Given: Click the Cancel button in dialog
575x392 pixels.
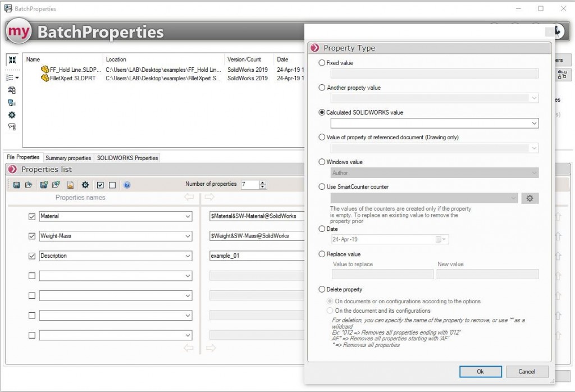Looking at the screenshot, I should [527, 371].
